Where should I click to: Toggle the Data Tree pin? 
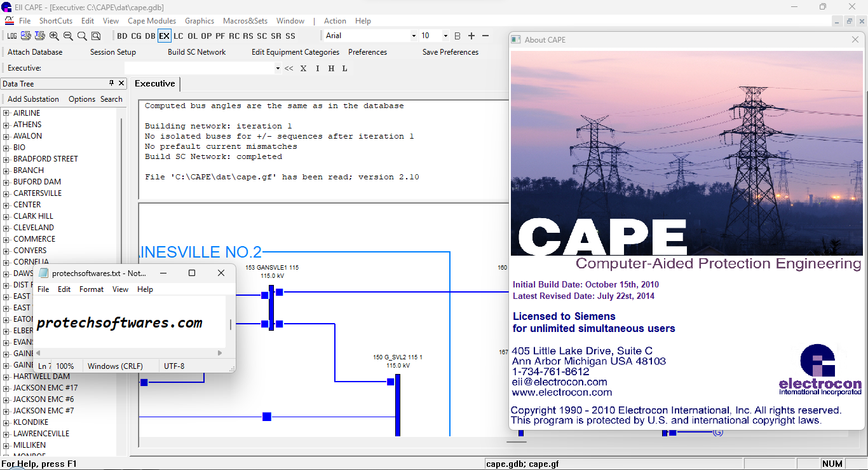[111, 83]
